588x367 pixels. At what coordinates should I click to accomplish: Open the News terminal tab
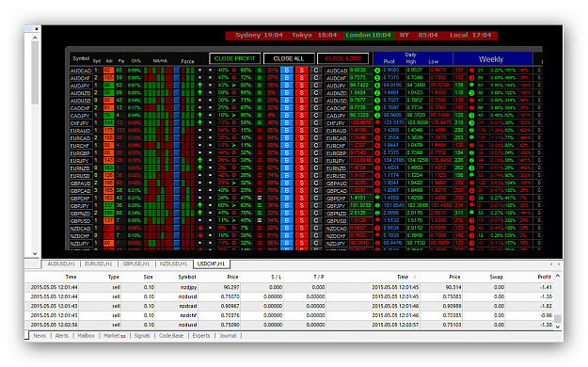pyautogui.click(x=40, y=336)
